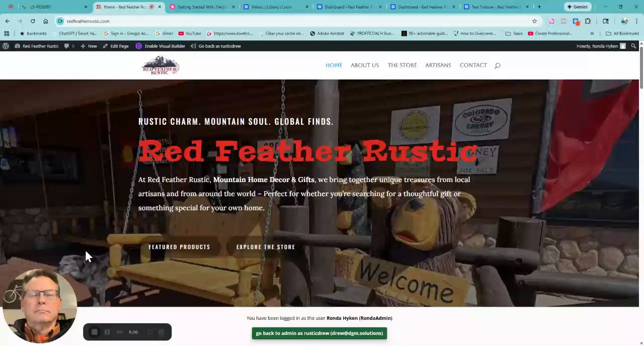Open the YouTube bookmark
This screenshot has height=346, width=644.
click(x=190, y=34)
